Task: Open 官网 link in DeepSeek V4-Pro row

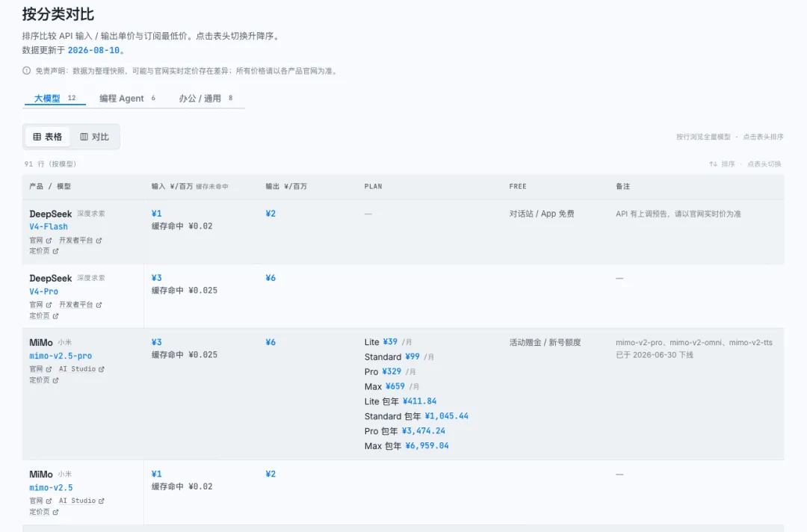Action: click(x=40, y=305)
